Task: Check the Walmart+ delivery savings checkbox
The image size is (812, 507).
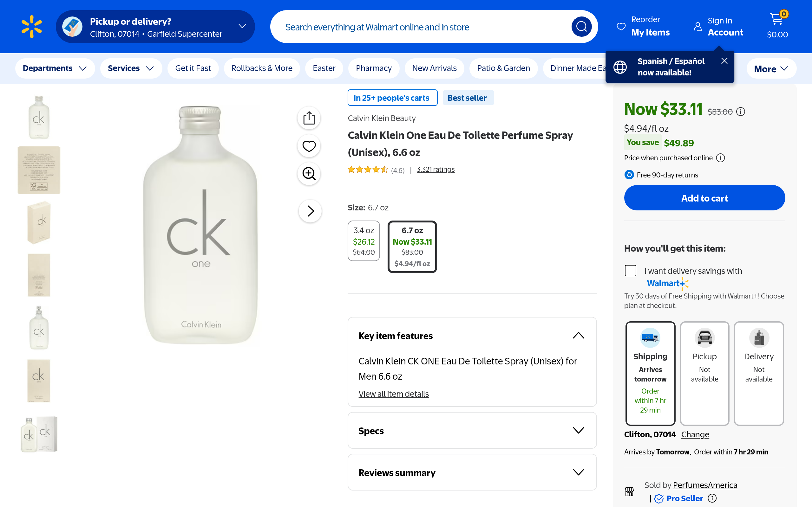Action: click(x=631, y=271)
